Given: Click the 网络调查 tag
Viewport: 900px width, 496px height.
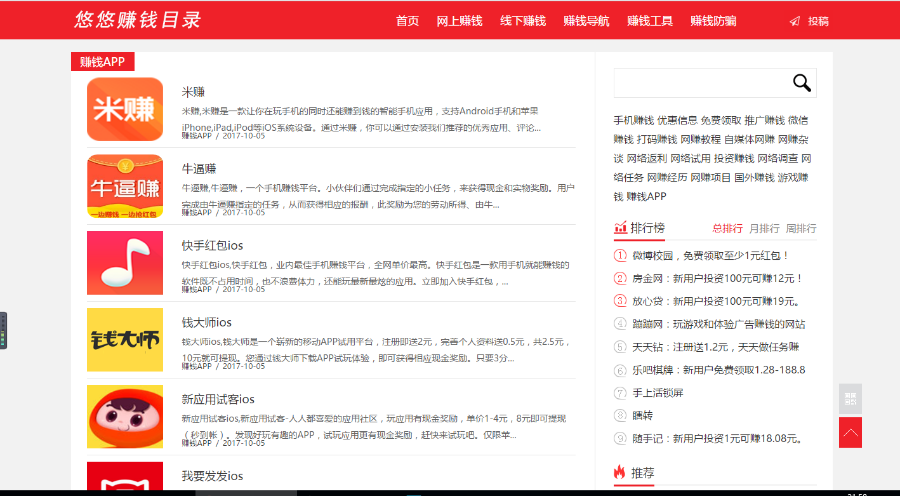Looking at the screenshot, I should coord(778,158).
